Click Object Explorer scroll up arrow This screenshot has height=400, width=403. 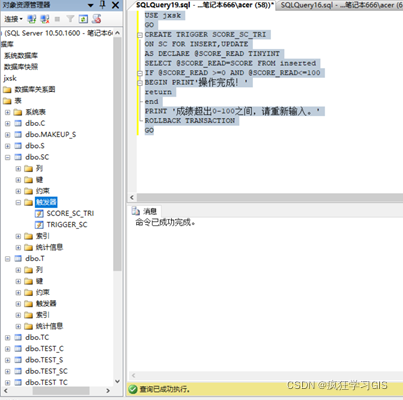click(117, 33)
